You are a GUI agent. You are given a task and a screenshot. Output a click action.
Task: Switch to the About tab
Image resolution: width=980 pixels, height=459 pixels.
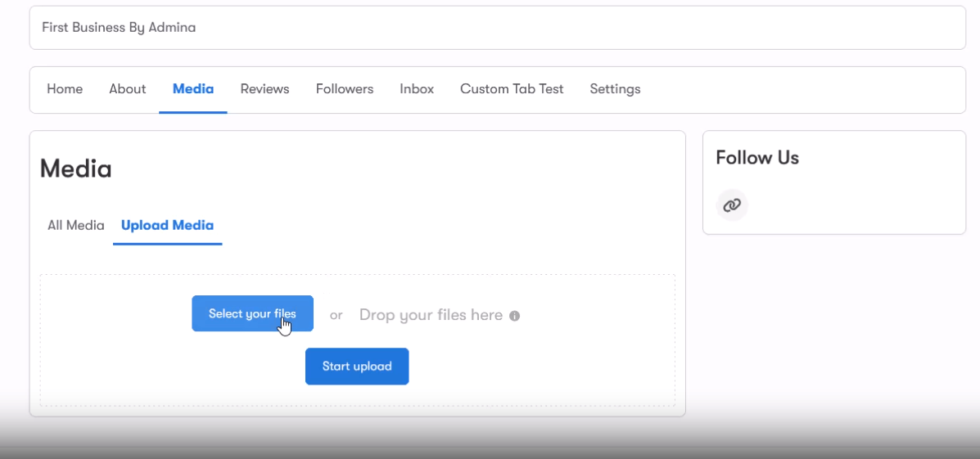point(128,89)
